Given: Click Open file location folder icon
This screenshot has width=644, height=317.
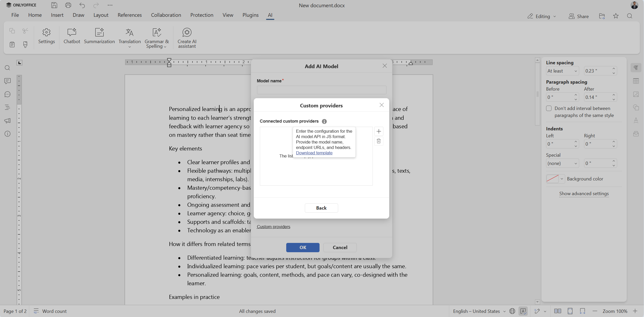Looking at the screenshot, I should click(602, 16).
